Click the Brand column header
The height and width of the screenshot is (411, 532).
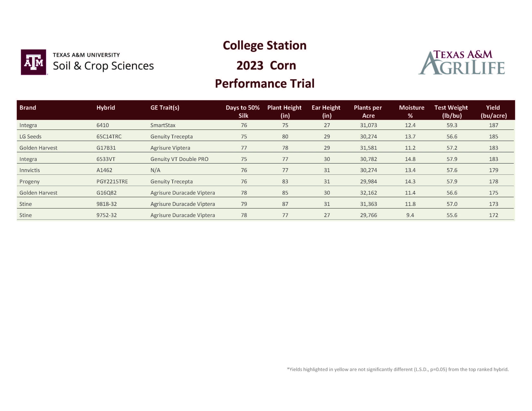tap(28, 108)
